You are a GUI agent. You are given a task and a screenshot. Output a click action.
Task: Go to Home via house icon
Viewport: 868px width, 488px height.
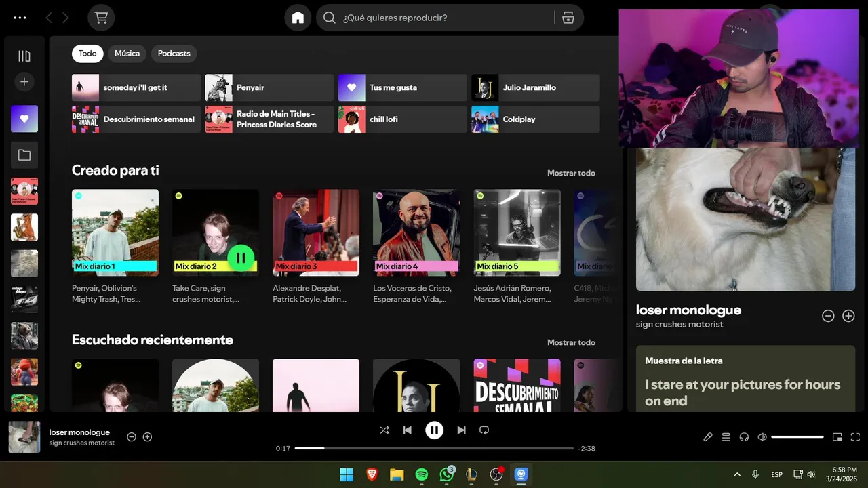(298, 18)
